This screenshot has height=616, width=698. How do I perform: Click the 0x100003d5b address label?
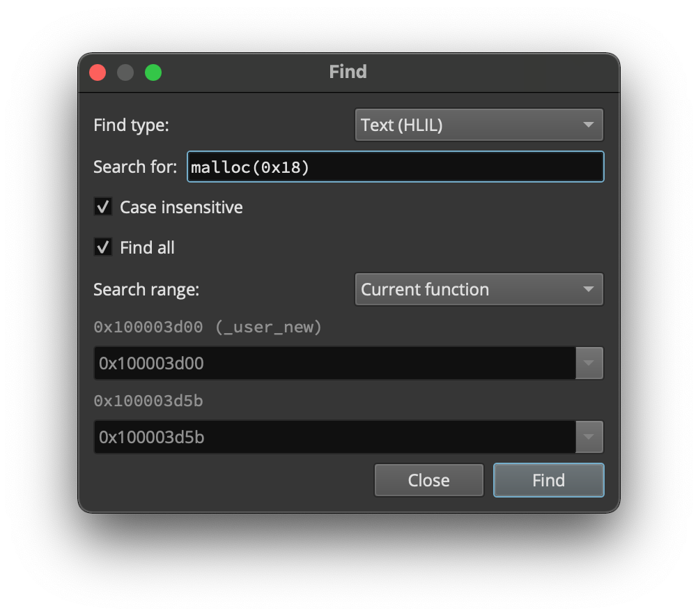(148, 401)
